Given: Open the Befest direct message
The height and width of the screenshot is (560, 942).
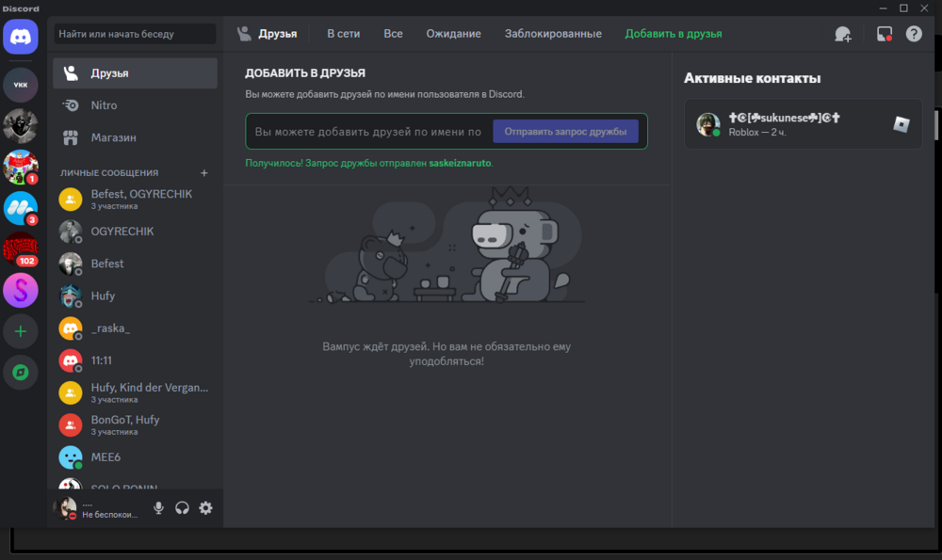Looking at the screenshot, I should [x=135, y=264].
